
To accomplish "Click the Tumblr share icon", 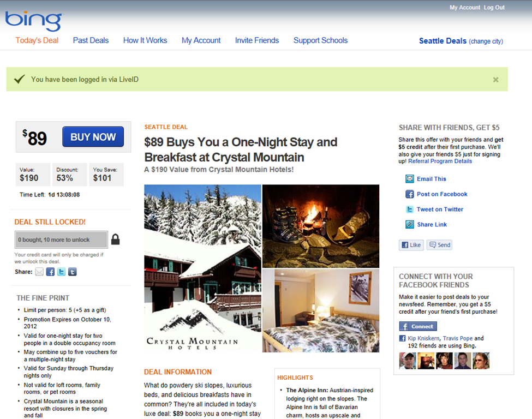I will [x=72, y=272].
